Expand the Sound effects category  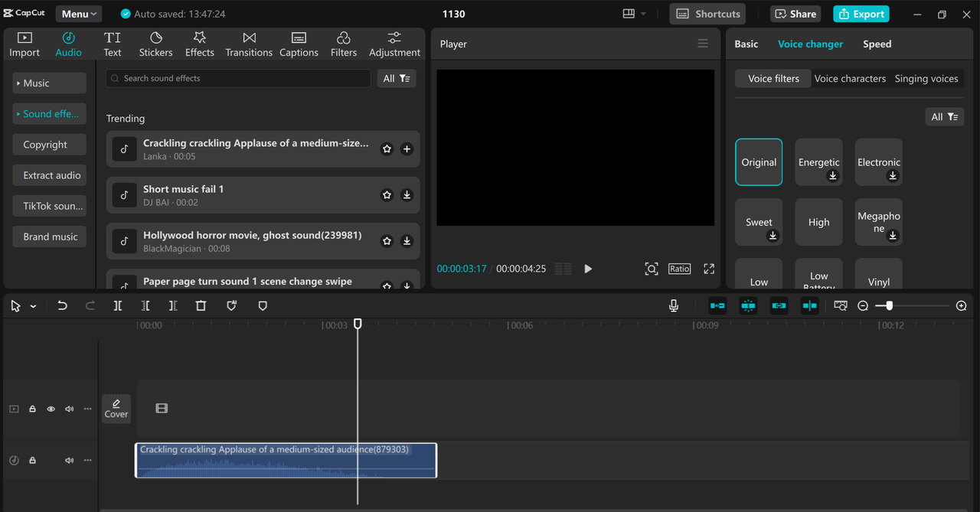pos(49,113)
